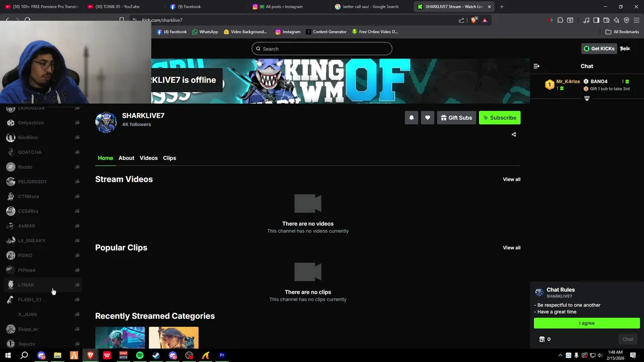644x362 pixels.
Task: Select GOATCHA in the sidebar channel list
Action: click(43, 152)
